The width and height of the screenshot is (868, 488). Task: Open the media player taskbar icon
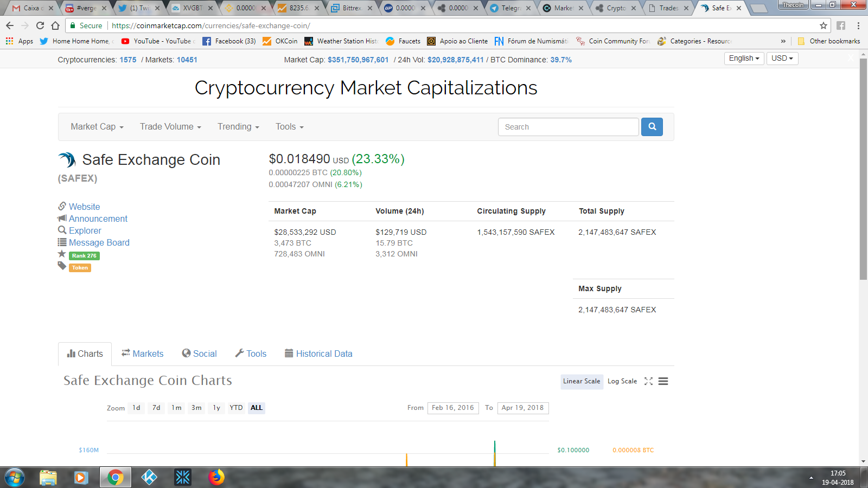(81, 478)
